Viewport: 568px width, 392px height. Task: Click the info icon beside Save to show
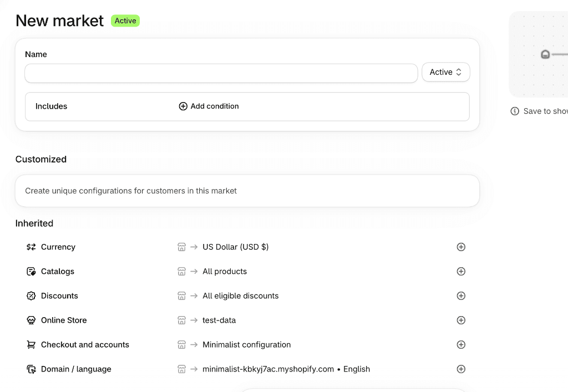coord(515,111)
